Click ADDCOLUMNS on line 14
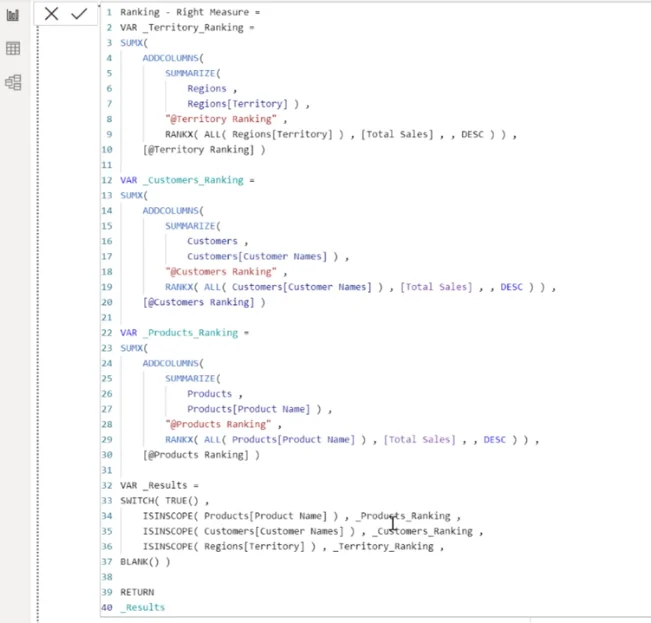Screen dimensions: 651x623 [171, 211]
